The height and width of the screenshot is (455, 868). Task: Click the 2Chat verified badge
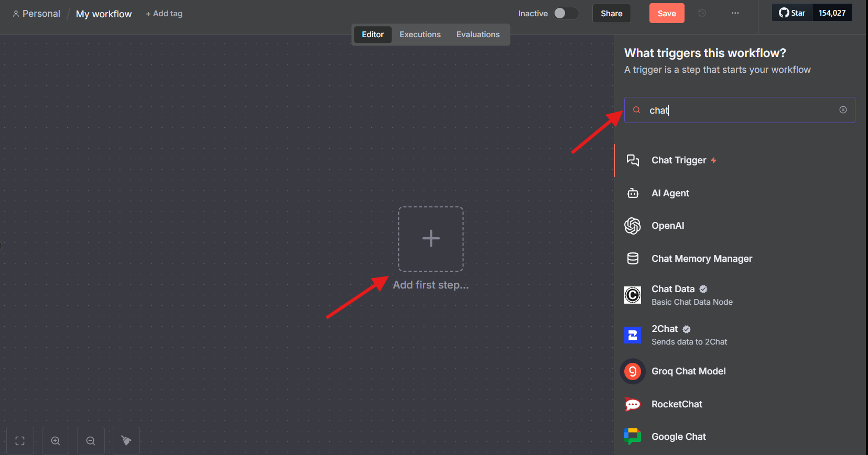(x=687, y=329)
